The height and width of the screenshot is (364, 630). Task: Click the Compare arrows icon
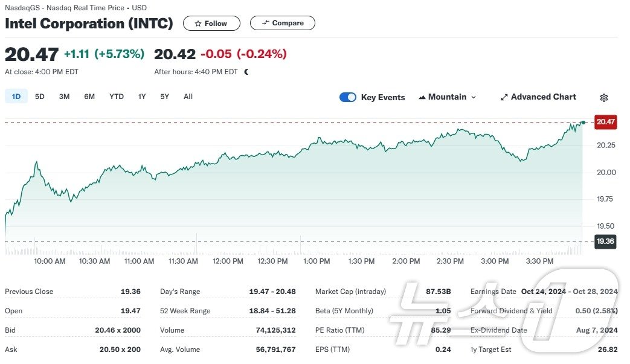tap(265, 23)
